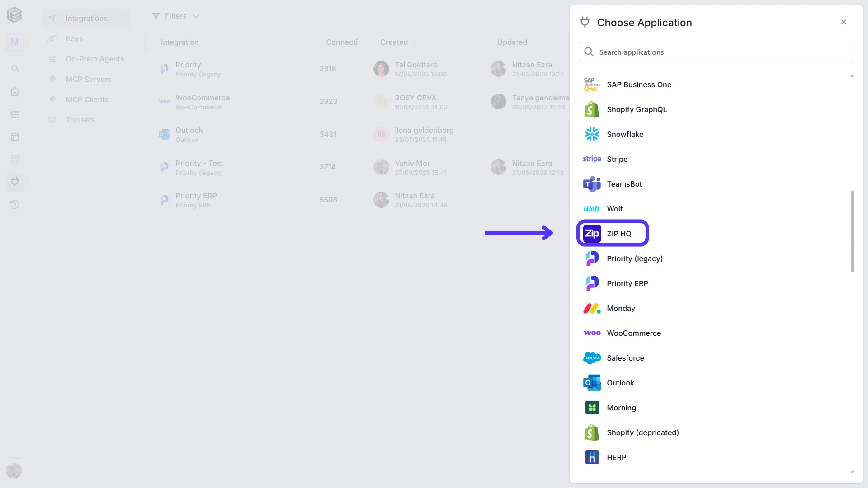The height and width of the screenshot is (488, 868).
Task: Open the Outlook row in integrations table
Action: point(357,134)
